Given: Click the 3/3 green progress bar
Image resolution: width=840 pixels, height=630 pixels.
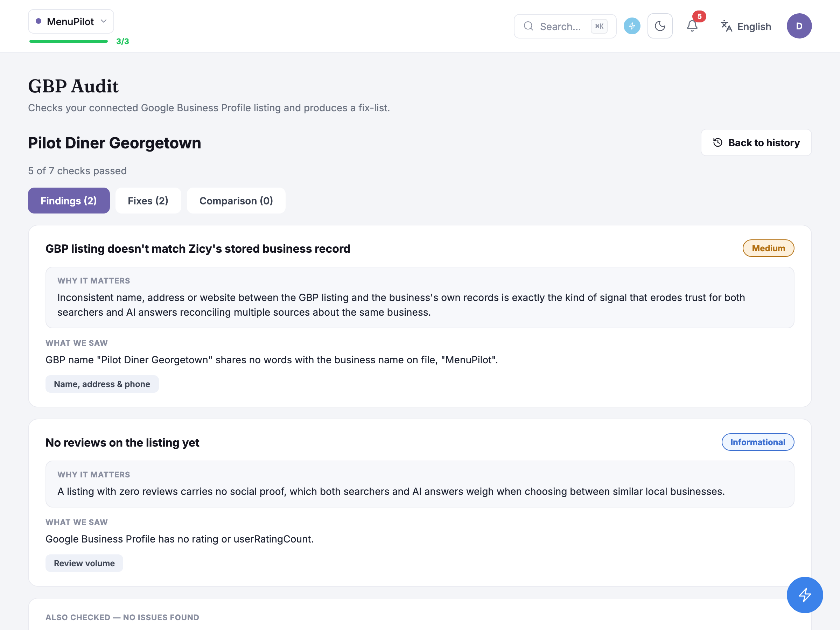Looking at the screenshot, I should 69,41.
